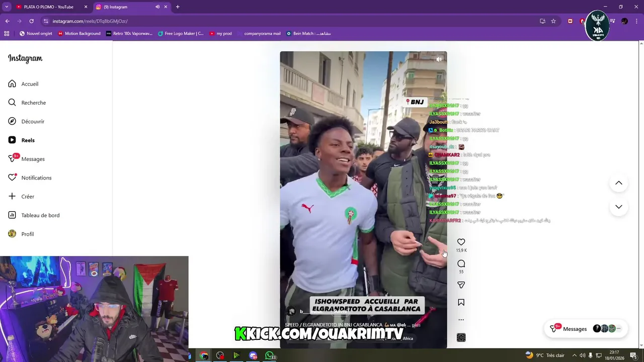
Task: Save the reel with the bookmark icon
Action: 461,302
